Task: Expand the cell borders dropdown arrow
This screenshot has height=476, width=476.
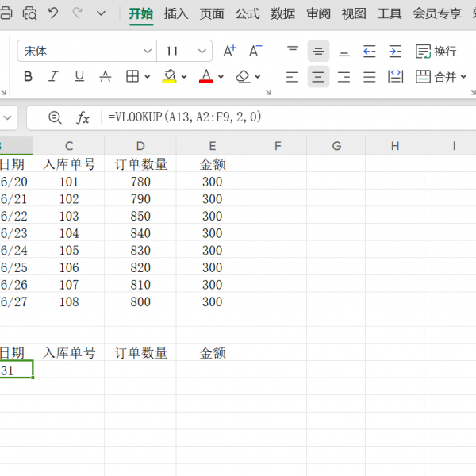Action: 148,77
